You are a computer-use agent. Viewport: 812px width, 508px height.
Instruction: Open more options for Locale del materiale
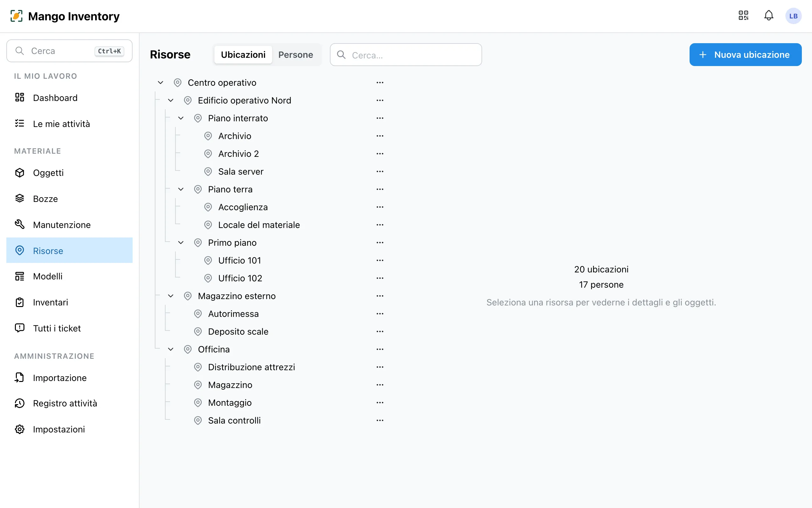tap(380, 225)
